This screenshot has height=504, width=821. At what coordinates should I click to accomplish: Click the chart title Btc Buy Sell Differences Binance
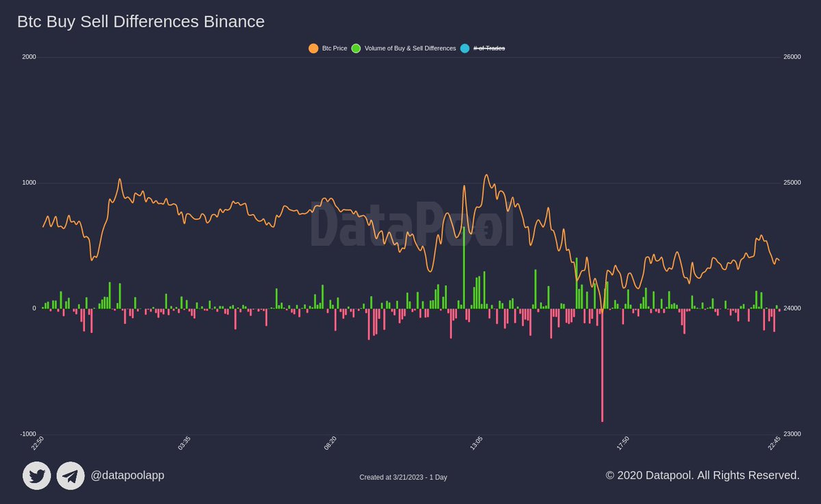tap(141, 22)
